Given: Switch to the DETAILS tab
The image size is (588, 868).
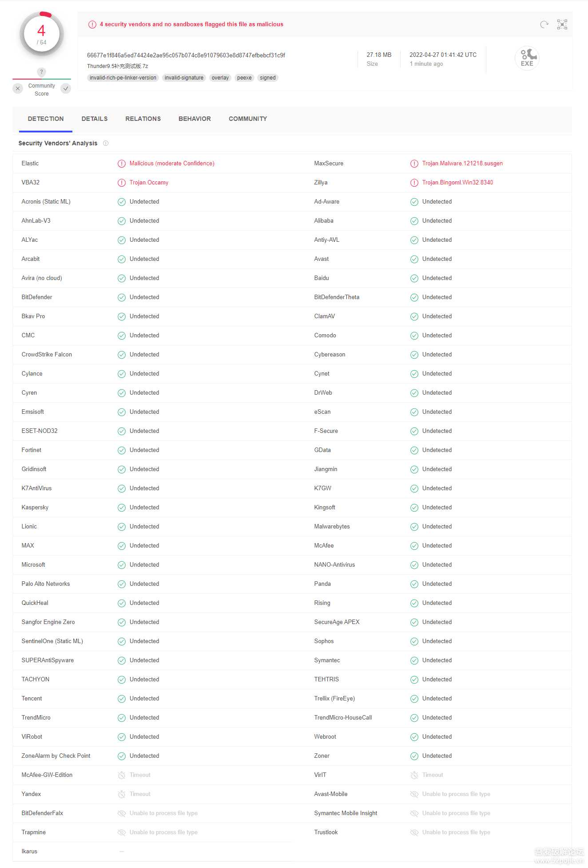Looking at the screenshot, I should click(x=95, y=119).
